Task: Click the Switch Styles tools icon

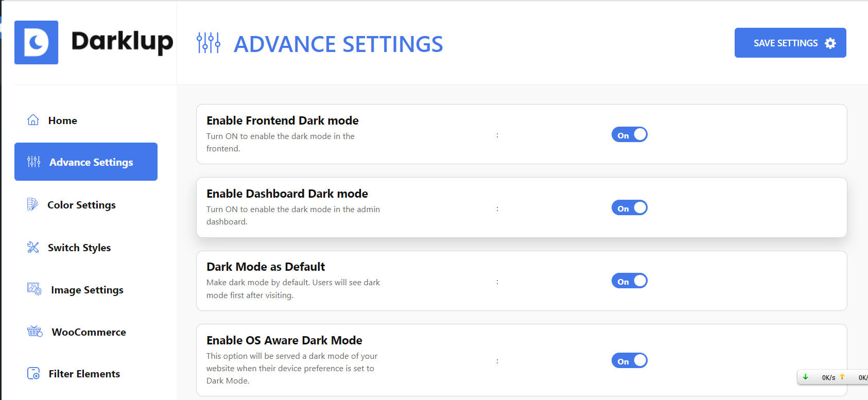Action: tap(33, 247)
